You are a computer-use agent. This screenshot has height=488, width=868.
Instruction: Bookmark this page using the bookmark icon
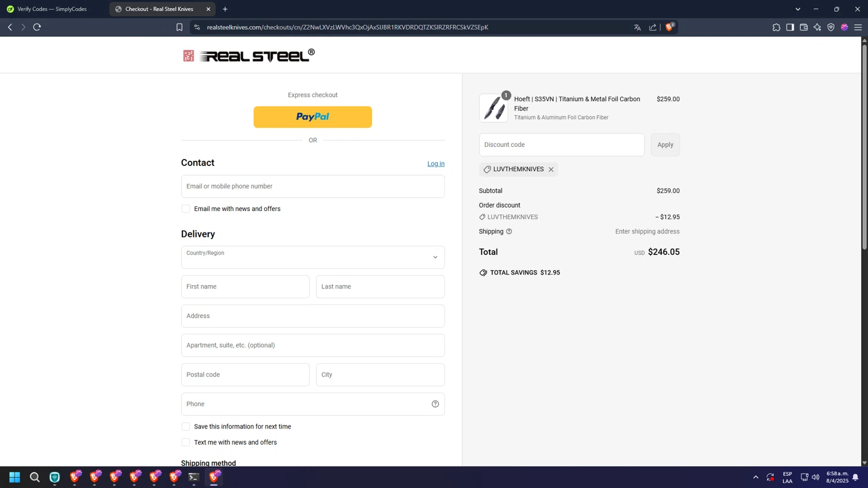pyautogui.click(x=179, y=27)
